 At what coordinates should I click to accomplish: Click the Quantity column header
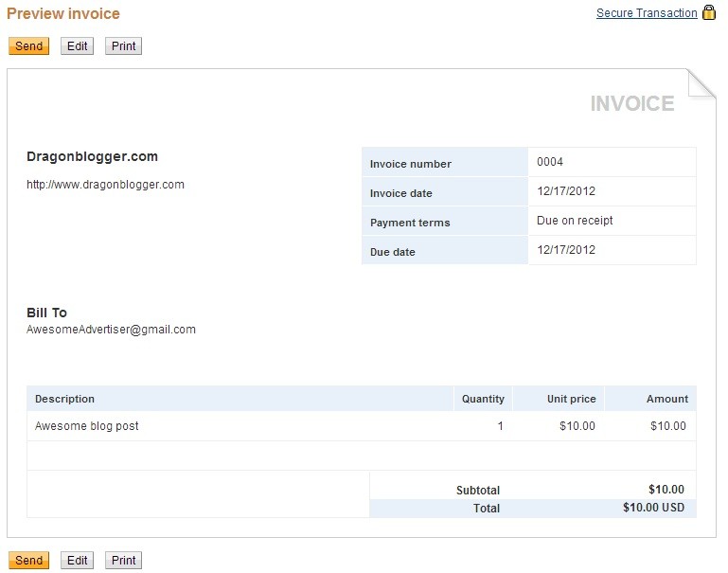tap(483, 399)
